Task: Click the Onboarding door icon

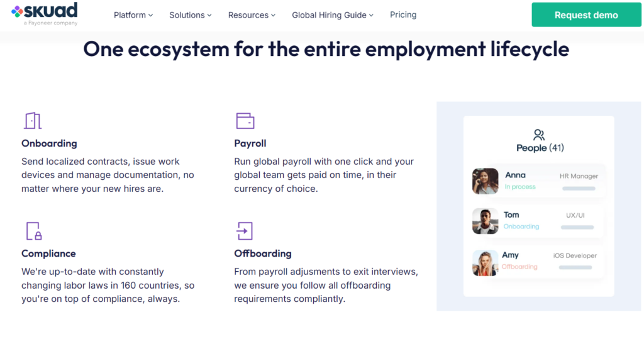Action: point(33,121)
